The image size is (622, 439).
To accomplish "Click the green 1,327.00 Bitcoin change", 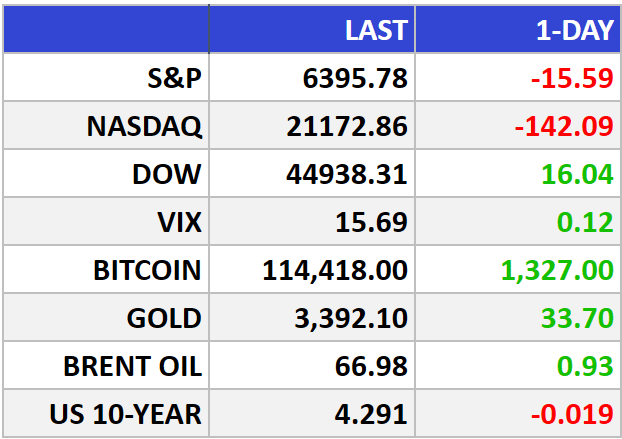I will (x=557, y=270).
